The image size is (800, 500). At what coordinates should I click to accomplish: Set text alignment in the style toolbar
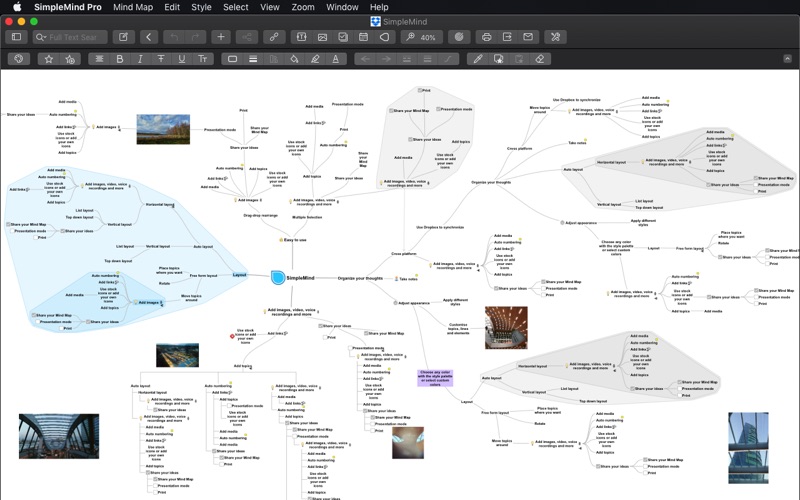(x=99, y=59)
